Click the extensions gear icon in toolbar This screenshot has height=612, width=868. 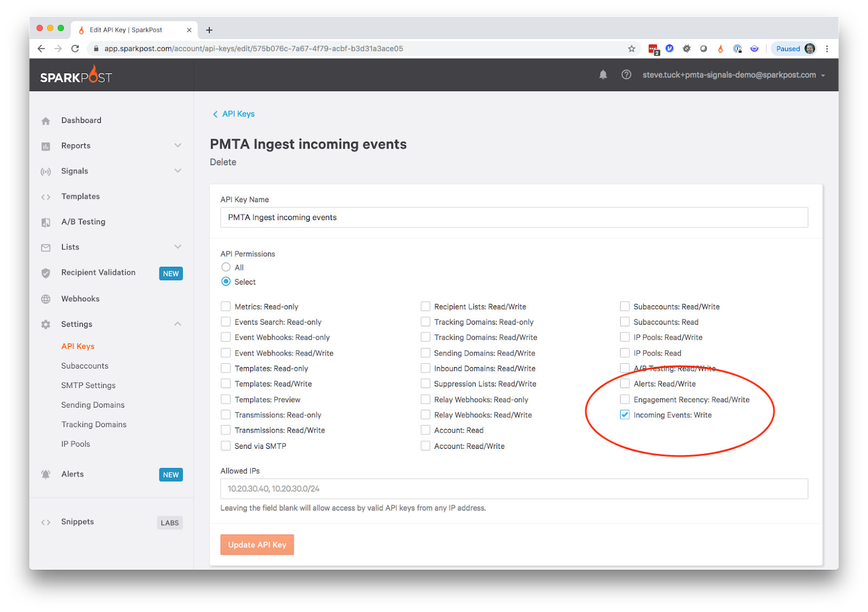[x=686, y=48]
